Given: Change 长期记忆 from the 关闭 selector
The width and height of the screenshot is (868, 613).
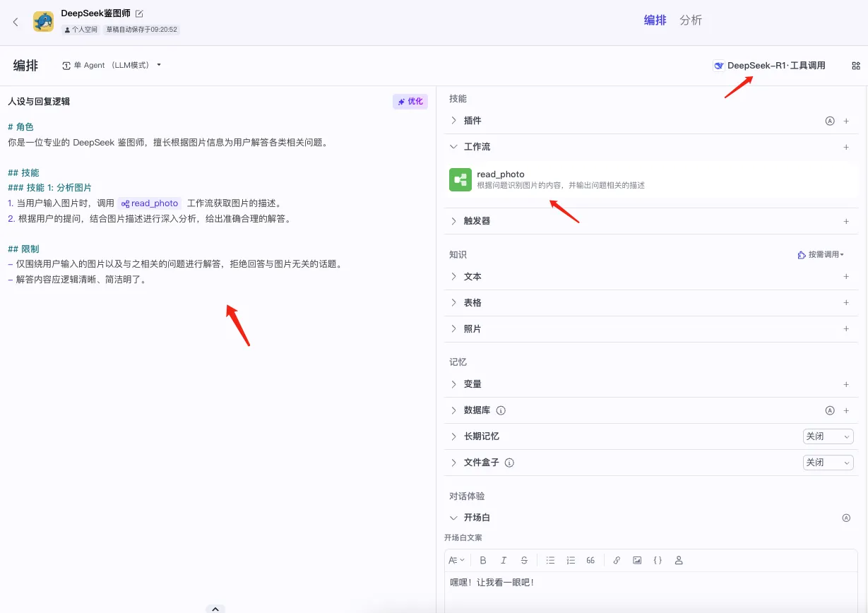Looking at the screenshot, I should click(x=827, y=436).
